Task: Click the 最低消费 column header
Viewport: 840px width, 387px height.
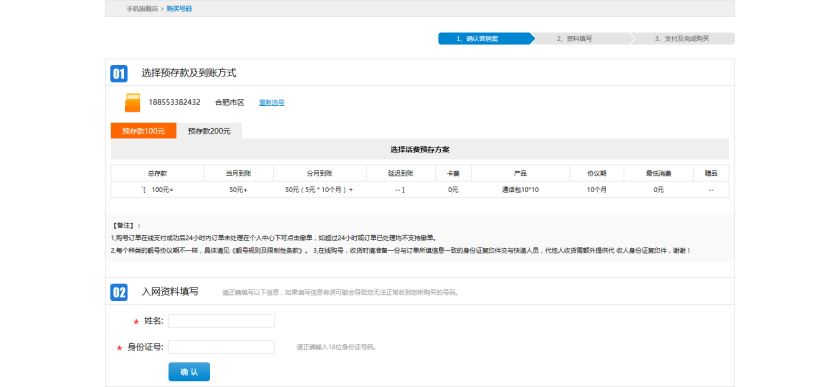Action: click(x=658, y=173)
